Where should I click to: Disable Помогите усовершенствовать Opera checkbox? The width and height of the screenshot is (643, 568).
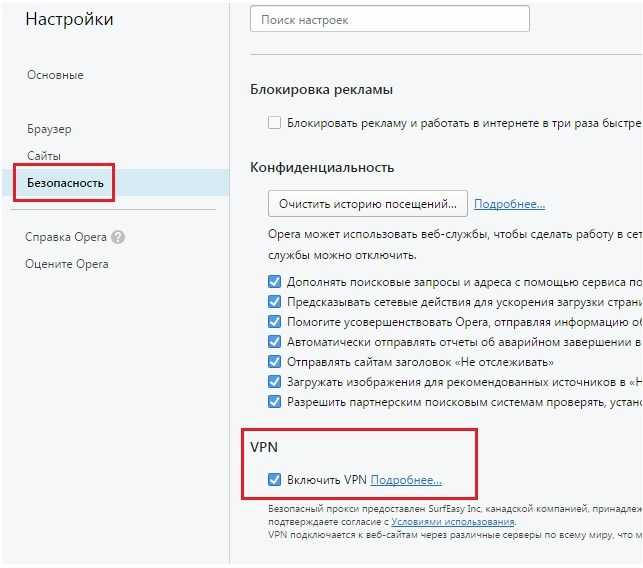274,322
